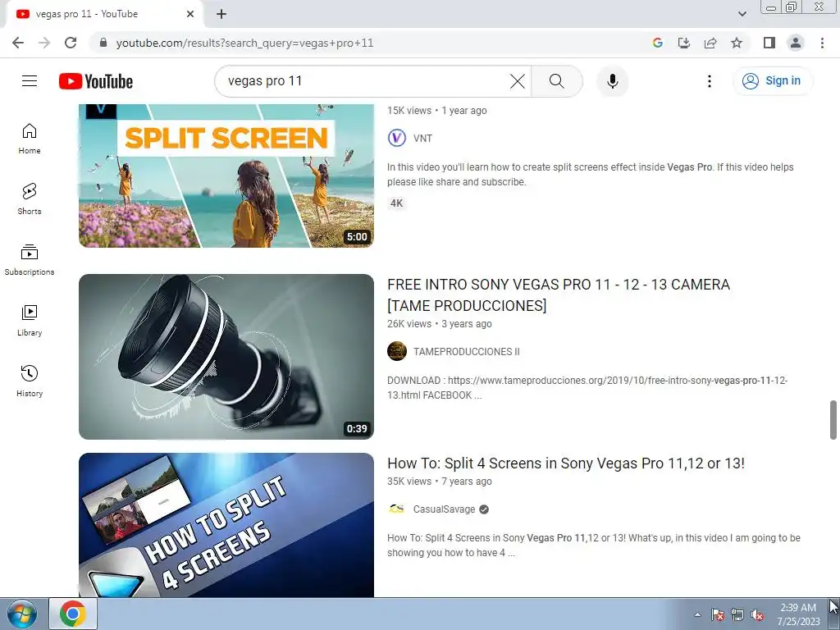Play the HOW TO SPLIT 4 SCREENS thumbnail
Viewport: 840px width, 630px height.
pos(226,525)
